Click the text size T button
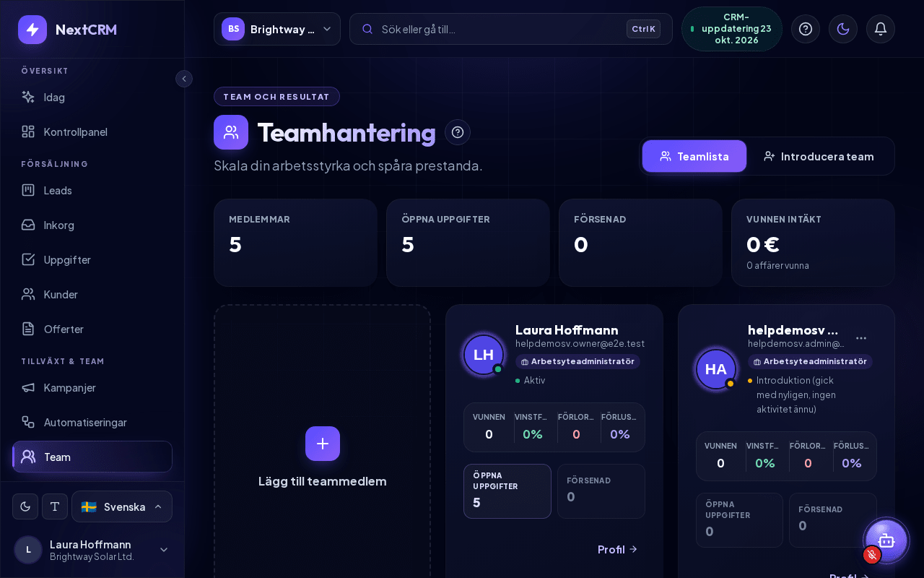This screenshot has height=578, width=924. pyautogui.click(x=55, y=506)
